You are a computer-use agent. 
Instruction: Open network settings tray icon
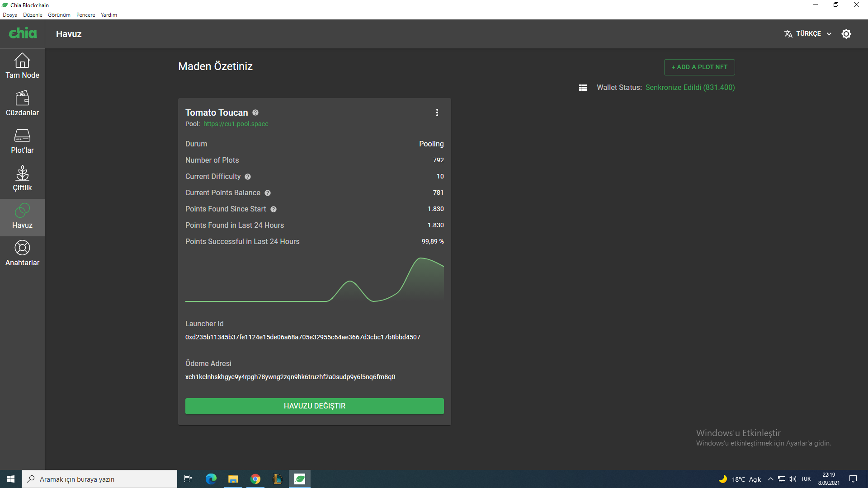click(x=782, y=479)
